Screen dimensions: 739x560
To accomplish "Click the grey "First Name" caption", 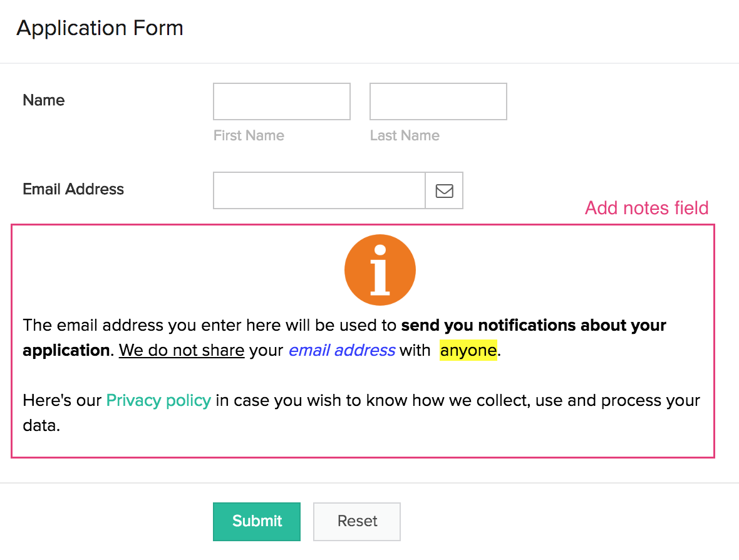I will [x=249, y=135].
